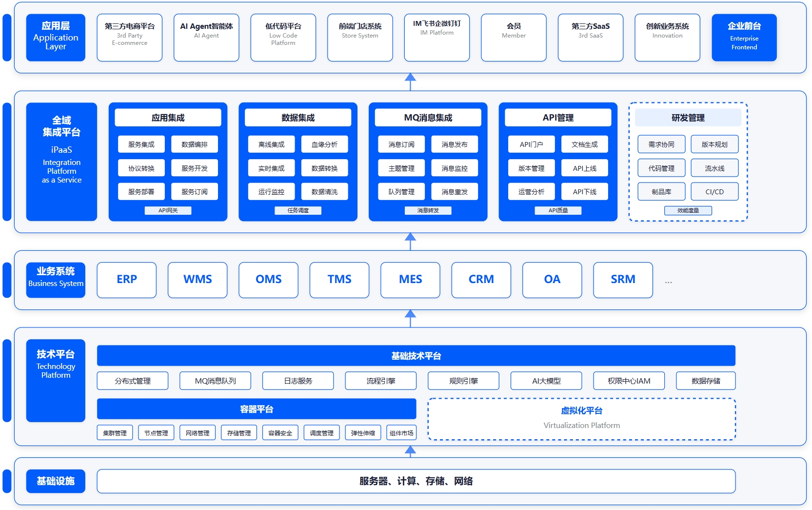Click the 集群管理 container box
Viewport: 812px width, 510px height.
tap(115, 433)
